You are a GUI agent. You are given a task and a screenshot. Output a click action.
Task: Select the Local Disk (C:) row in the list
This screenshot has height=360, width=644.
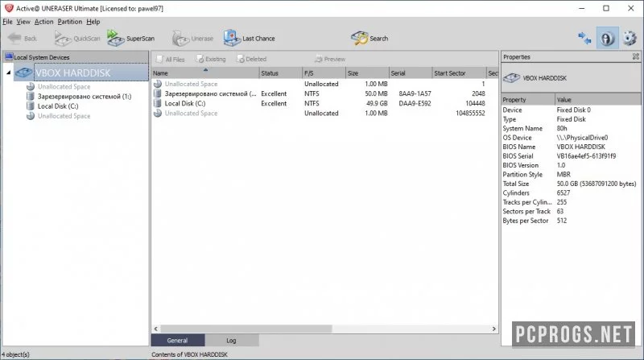324,104
